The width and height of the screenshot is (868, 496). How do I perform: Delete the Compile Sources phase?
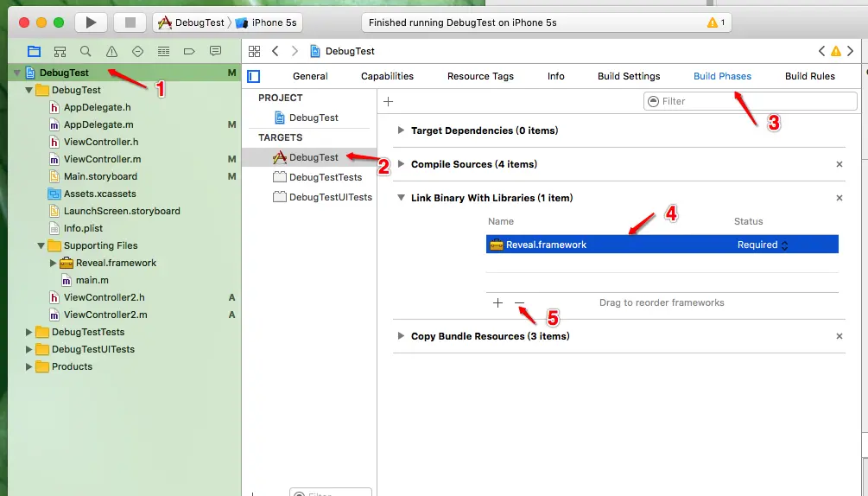coord(839,164)
